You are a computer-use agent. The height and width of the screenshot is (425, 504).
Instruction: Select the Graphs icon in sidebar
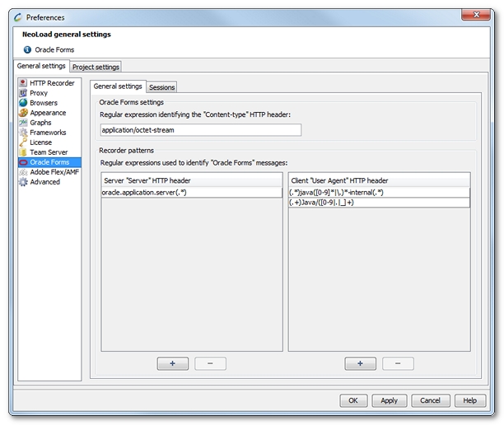pyautogui.click(x=23, y=123)
